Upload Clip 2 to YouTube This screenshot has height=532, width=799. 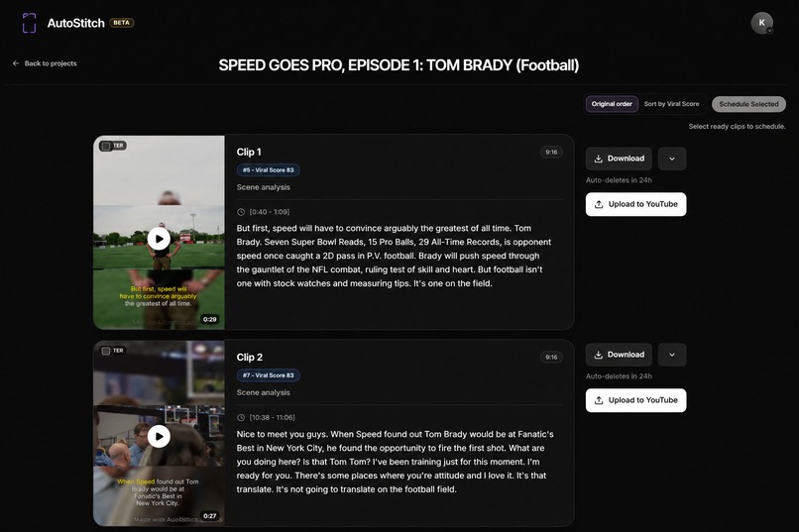(636, 400)
